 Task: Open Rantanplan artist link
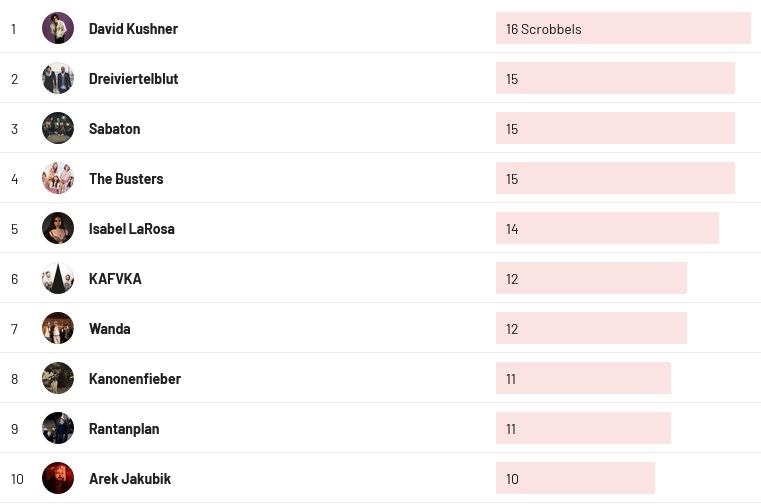pyautogui.click(x=124, y=429)
